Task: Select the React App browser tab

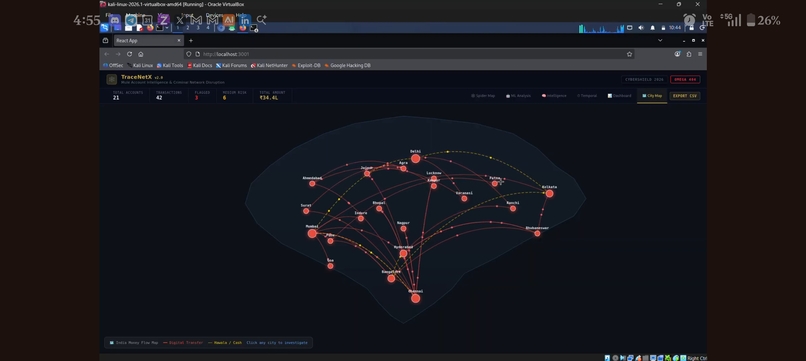Action: click(149, 41)
